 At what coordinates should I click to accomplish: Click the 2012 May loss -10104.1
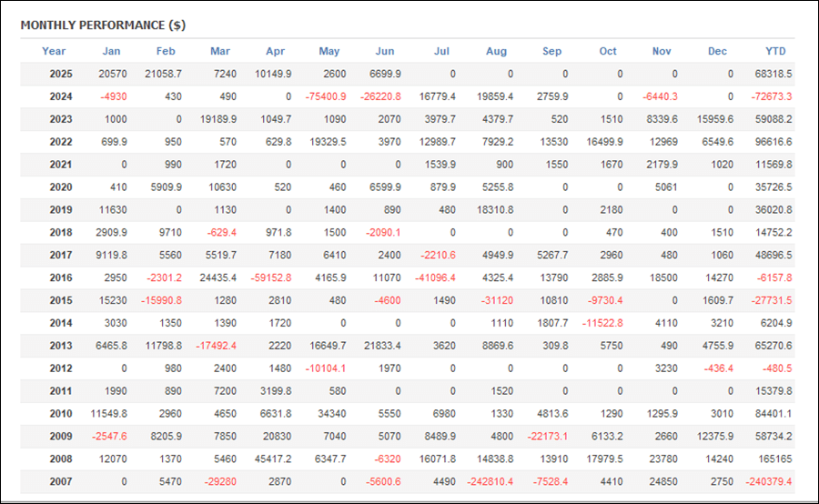[x=326, y=368]
